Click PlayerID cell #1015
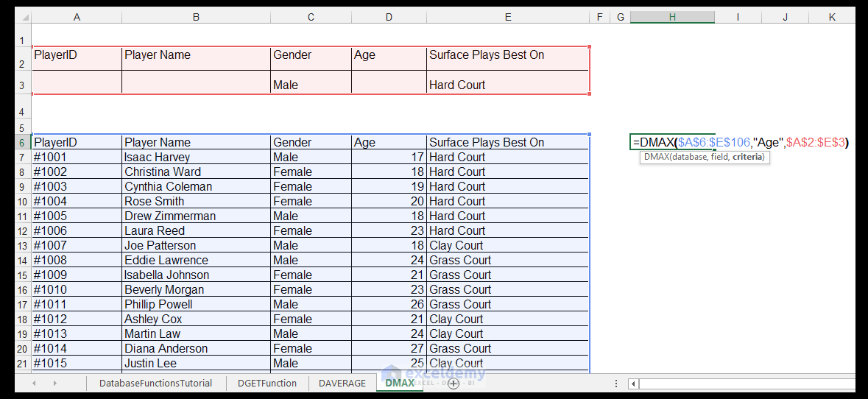The width and height of the screenshot is (868, 399). tap(77, 363)
